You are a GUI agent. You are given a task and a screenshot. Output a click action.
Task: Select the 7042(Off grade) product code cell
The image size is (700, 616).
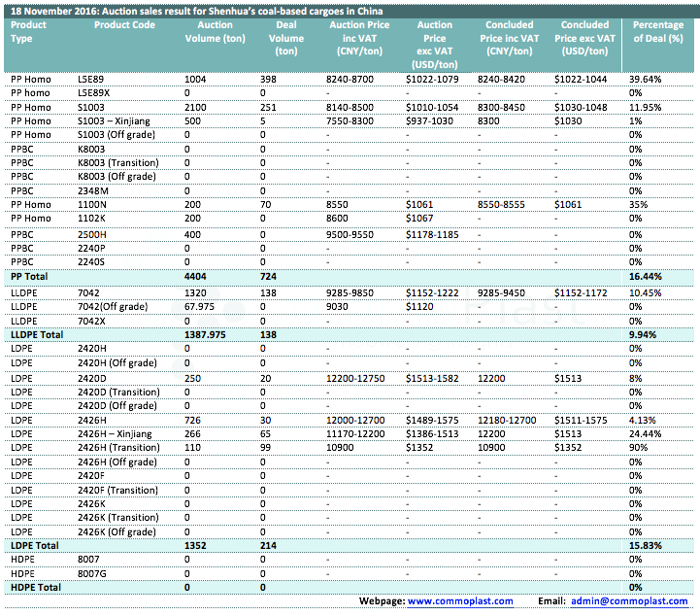coord(117,305)
